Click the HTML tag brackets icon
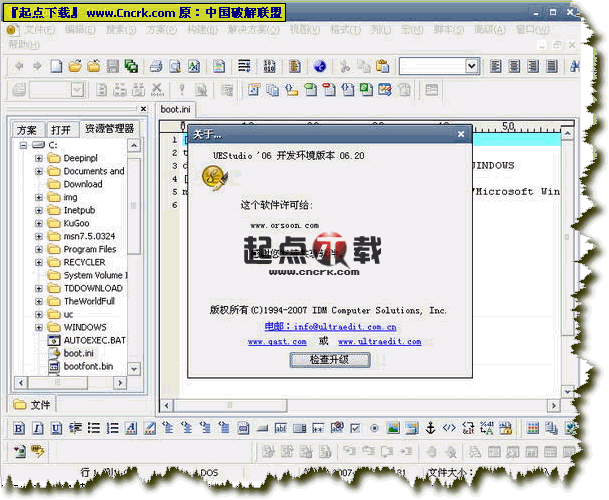This screenshot has height=500, width=609. pyautogui.click(x=449, y=428)
